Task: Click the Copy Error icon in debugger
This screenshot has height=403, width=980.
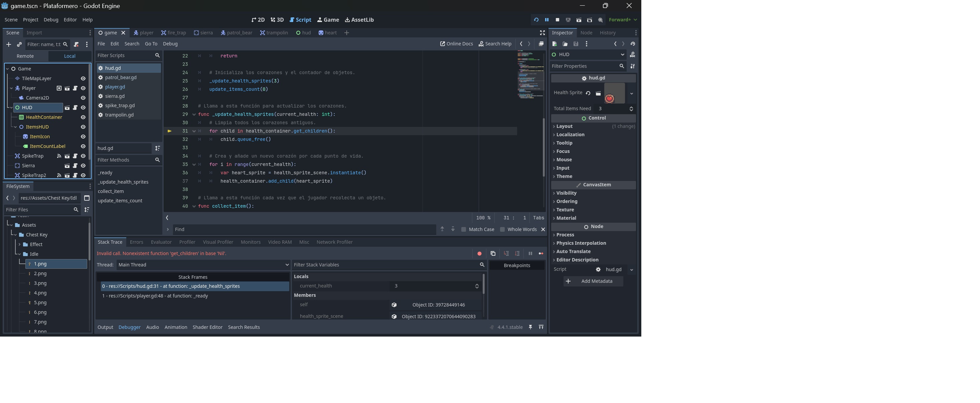Action: coord(493,253)
